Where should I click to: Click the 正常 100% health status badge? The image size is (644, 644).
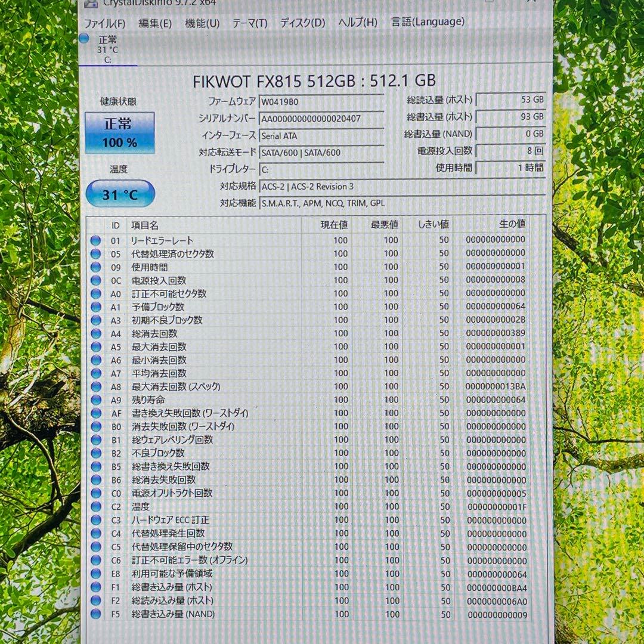(x=120, y=132)
